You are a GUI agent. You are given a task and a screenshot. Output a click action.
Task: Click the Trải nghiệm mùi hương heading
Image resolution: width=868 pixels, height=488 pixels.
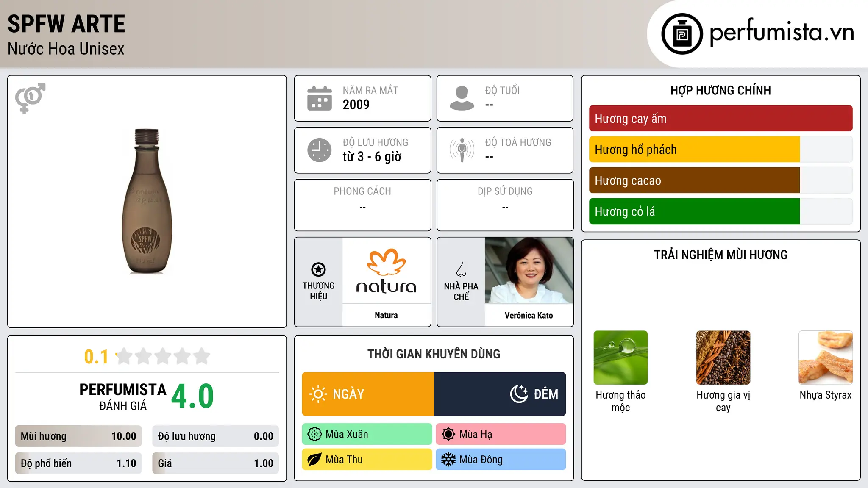(721, 255)
